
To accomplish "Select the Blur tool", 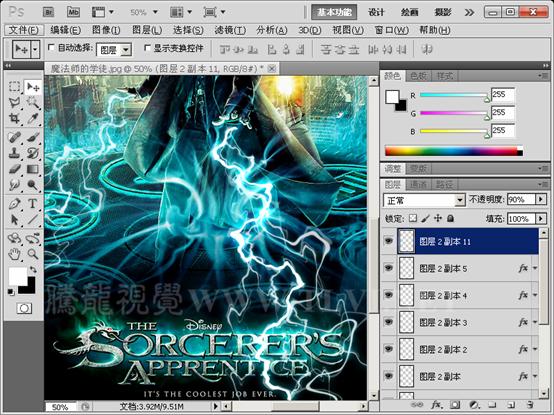I will point(14,185).
